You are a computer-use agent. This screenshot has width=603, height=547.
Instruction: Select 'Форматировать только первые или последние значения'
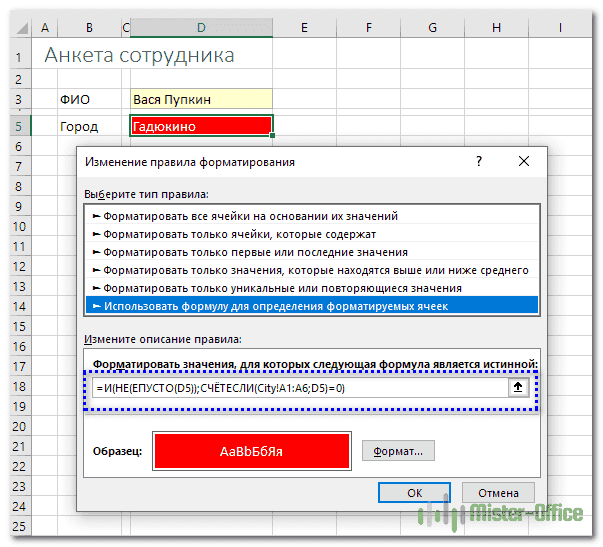tap(312, 252)
